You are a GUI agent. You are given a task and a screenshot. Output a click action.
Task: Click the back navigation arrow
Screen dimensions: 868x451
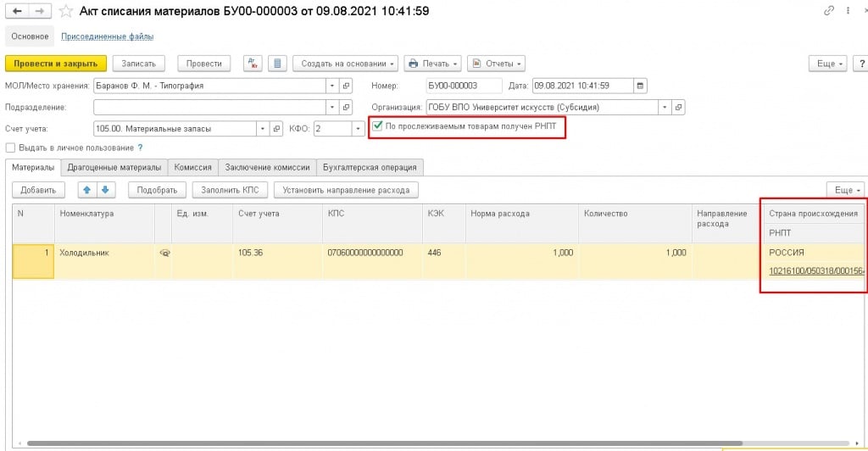point(17,12)
